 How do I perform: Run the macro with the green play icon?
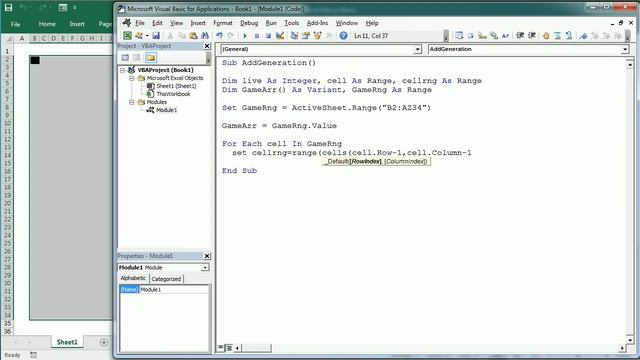coord(245,36)
